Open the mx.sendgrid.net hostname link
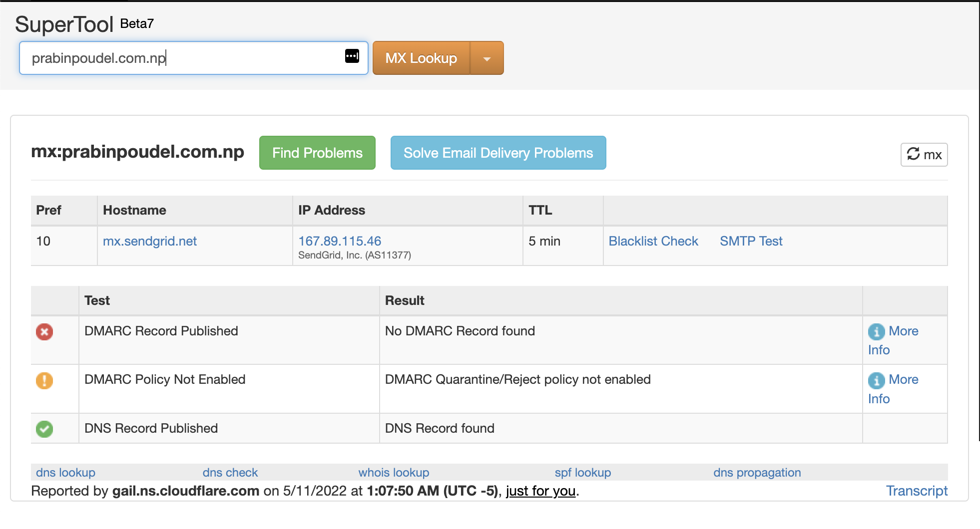Image resolution: width=980 pixels, height=529 pixels. (x=150, y=241)
